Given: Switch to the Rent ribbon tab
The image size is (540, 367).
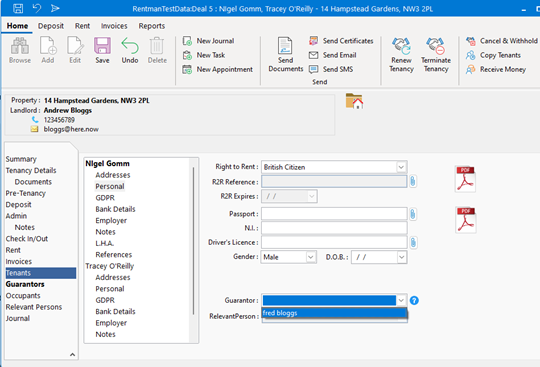Looking at the screenshot, I should tap(82, 26).
